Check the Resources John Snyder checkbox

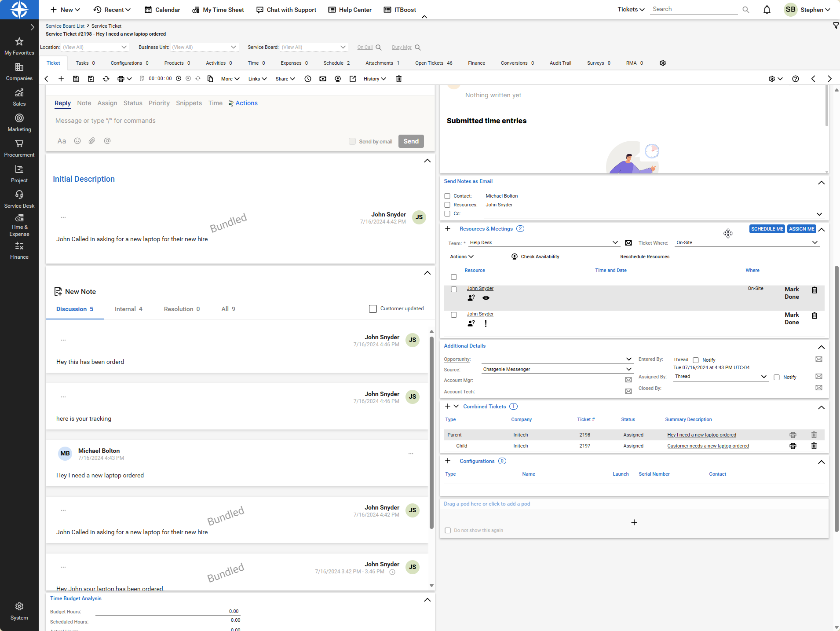[x=447, y=205]
